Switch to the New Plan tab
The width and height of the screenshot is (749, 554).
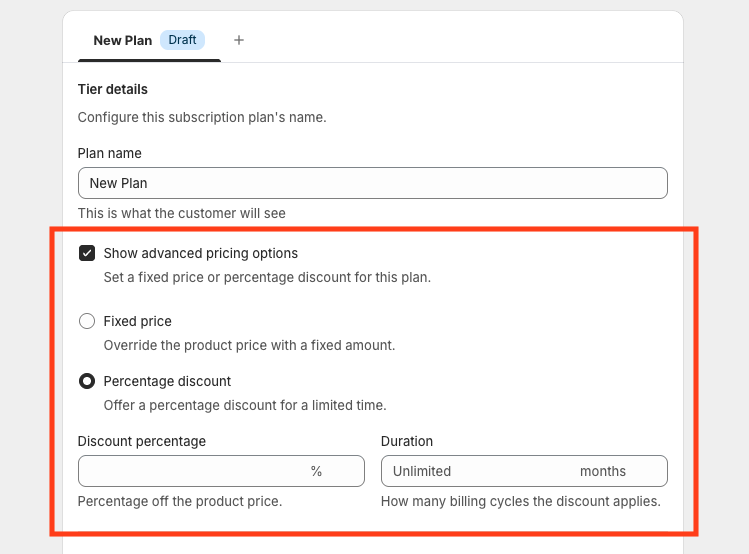click(122, 40)
